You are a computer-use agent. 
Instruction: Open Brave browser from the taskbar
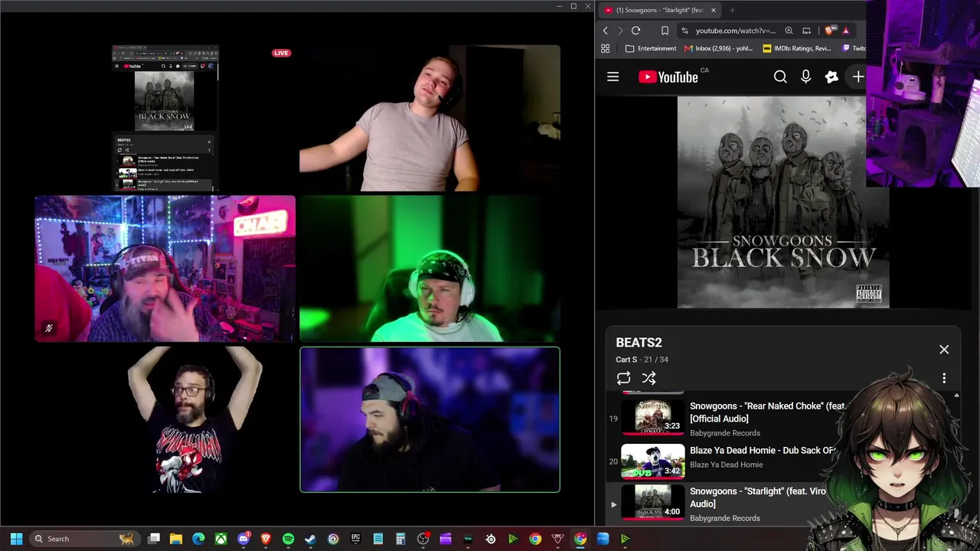click(x=266, y=539)
